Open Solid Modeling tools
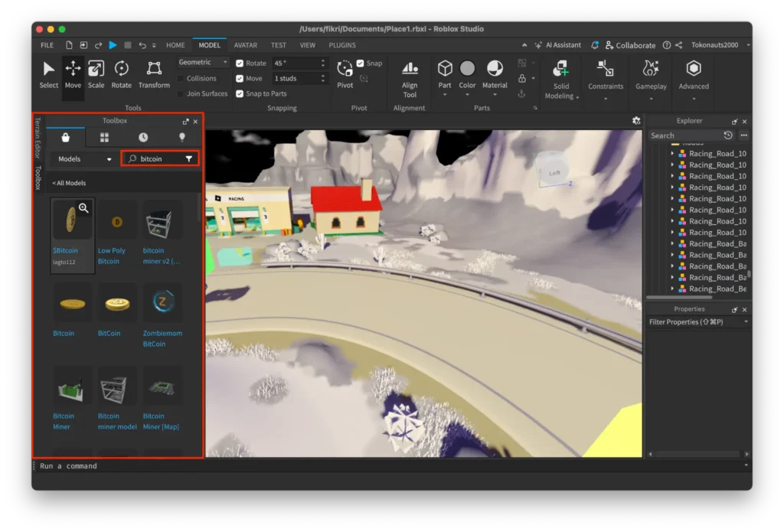 pos(561,80)
